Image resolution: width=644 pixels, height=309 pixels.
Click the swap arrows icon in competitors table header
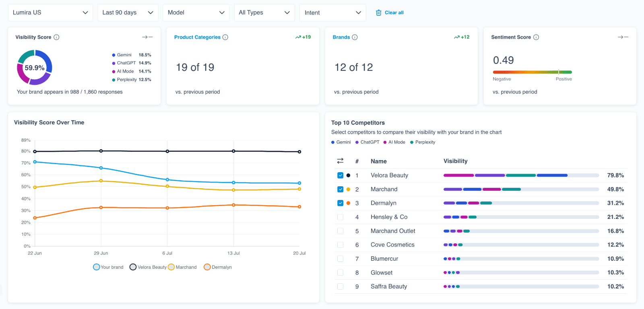[x=340, y=161]
